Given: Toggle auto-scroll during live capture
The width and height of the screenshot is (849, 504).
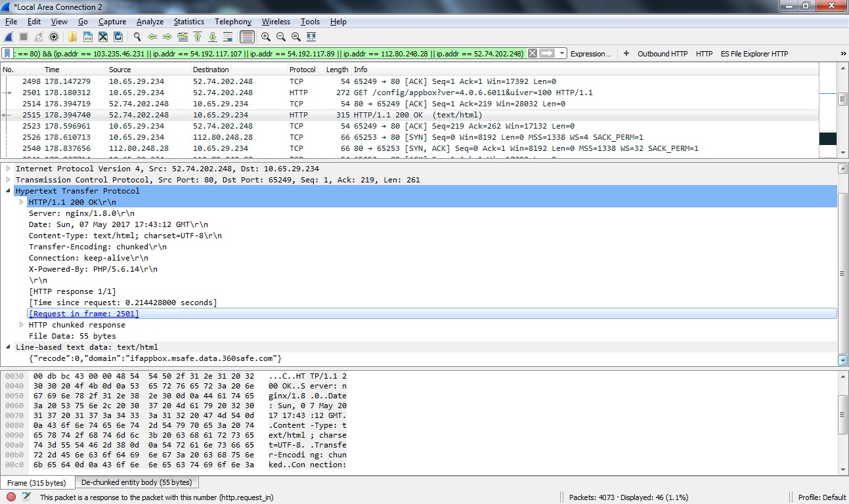Looking at the screenshot, I should click(228, 37).
